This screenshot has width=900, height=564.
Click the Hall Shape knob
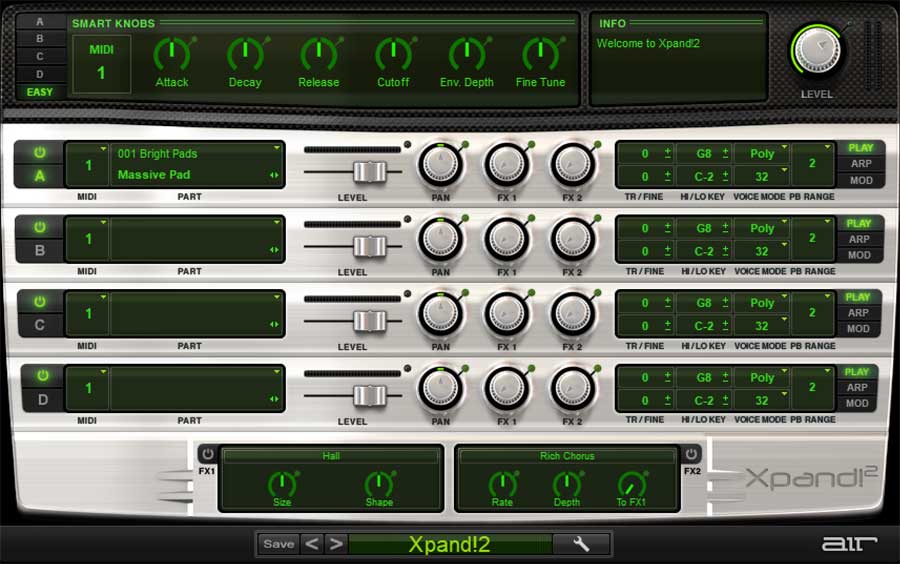[379, 485]
